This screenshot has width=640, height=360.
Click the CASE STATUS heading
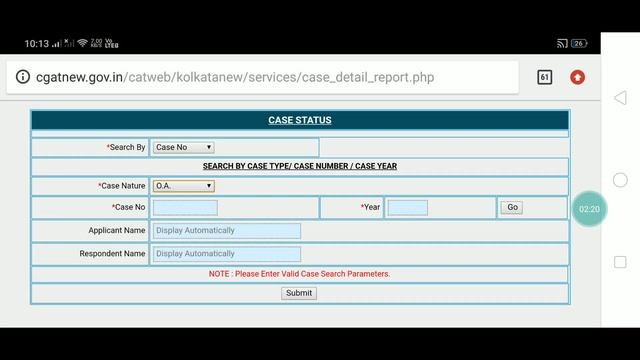[x=300, y=120]
